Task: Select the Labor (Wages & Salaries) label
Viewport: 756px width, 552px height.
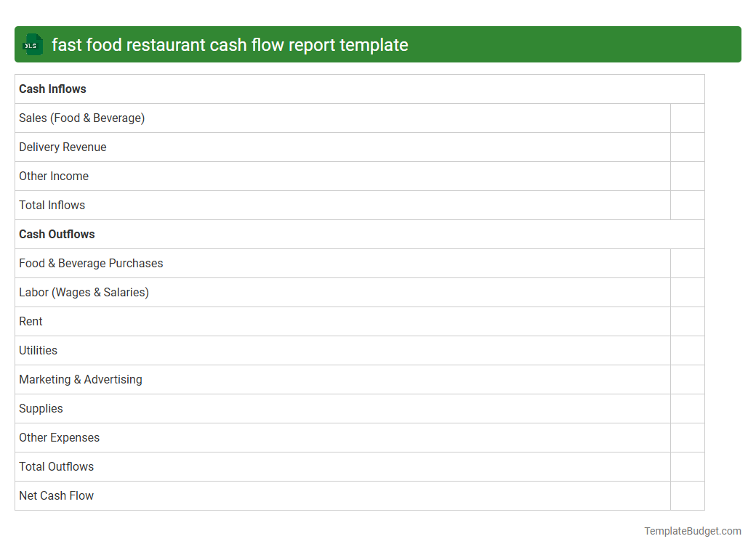Action: (84, 292)
